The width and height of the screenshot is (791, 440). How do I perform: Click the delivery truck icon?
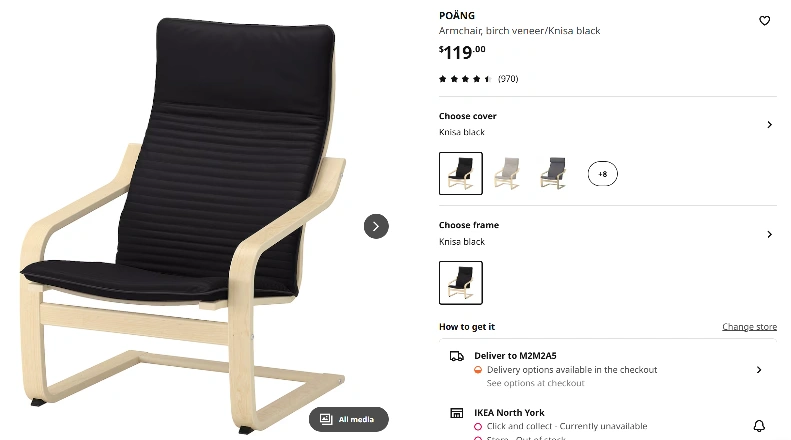tap(457, 356)
